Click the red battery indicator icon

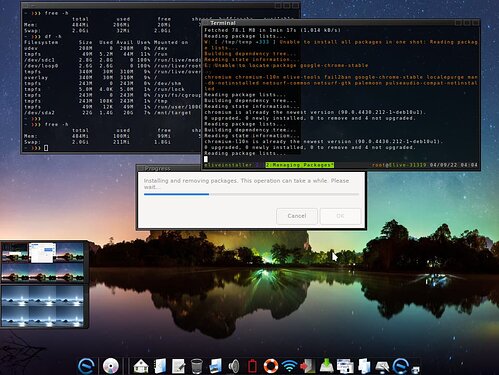(252, 366)
